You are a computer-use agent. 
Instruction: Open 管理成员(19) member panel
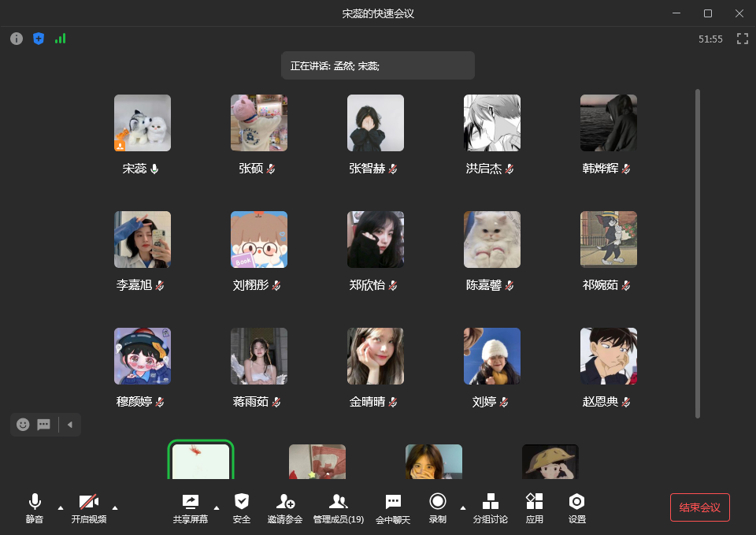pos(339,508)
